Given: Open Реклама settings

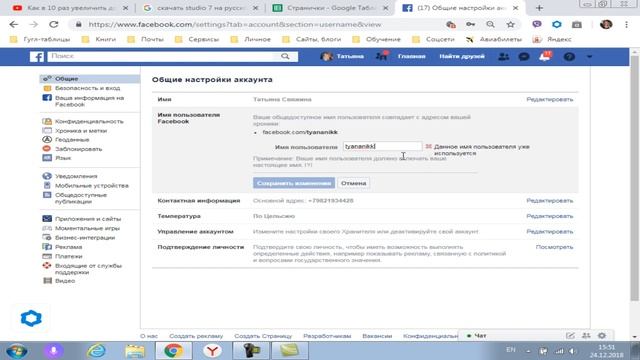Looking at the screenshot, I should coord(68,247).
